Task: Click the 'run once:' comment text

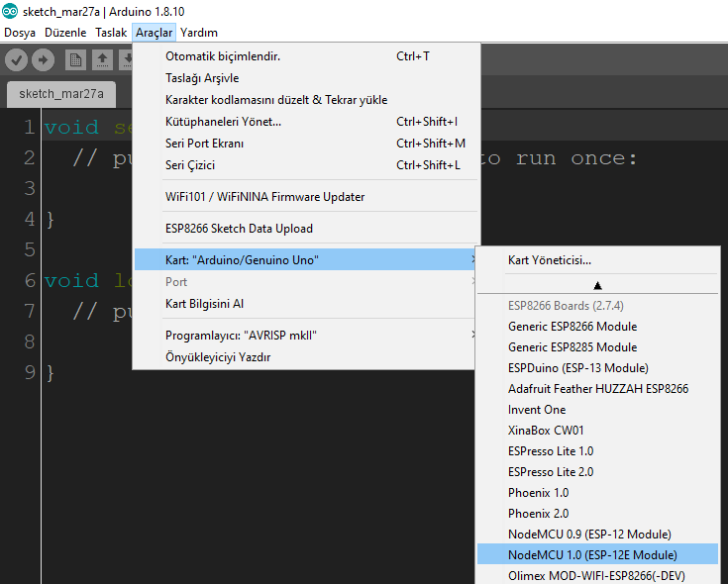Action: tap(576, 158)
